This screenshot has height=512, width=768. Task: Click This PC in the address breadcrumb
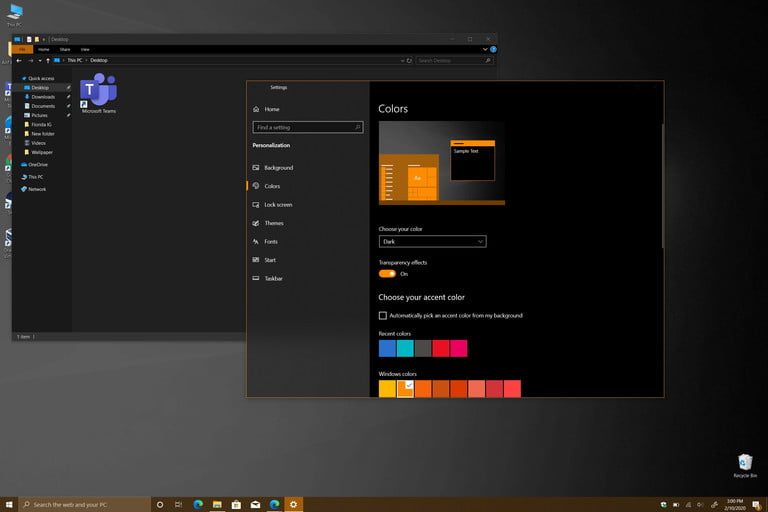(74, 60)
